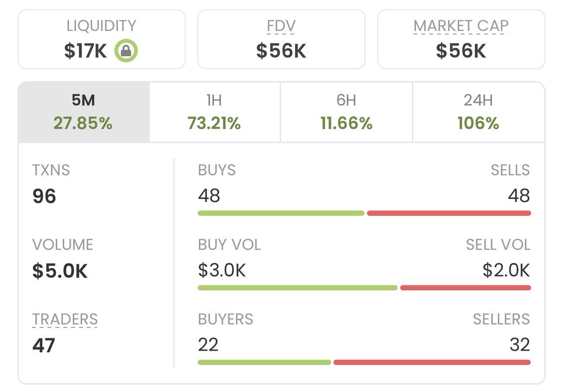563x392 pixels.
Task: Click the red Sellers bar
Action: [x=432, y=362]
